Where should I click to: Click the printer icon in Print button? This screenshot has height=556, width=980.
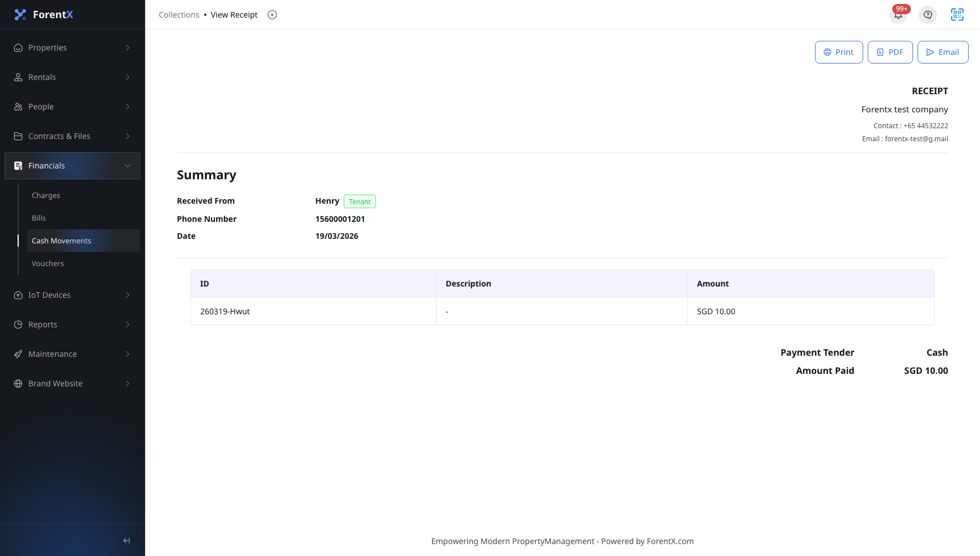point(827,52)
